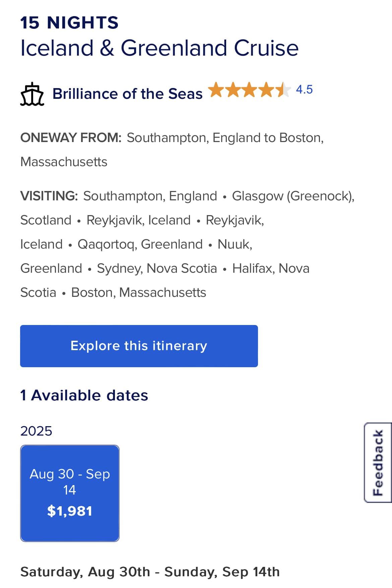The height and width of the screenshot is (588, 392).
Task: Select the Aug 30 - Sep 14 date tile
Action: pos(70,493)
